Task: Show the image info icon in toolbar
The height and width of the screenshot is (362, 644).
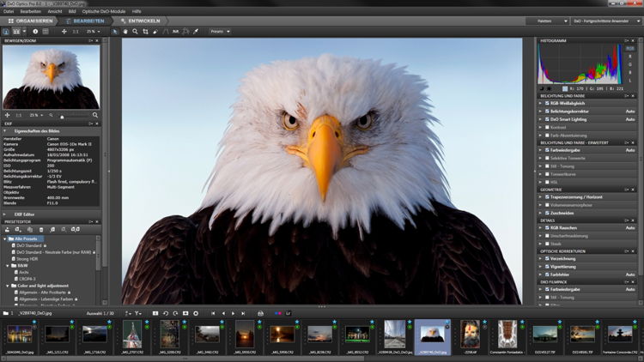Action: 35,32
